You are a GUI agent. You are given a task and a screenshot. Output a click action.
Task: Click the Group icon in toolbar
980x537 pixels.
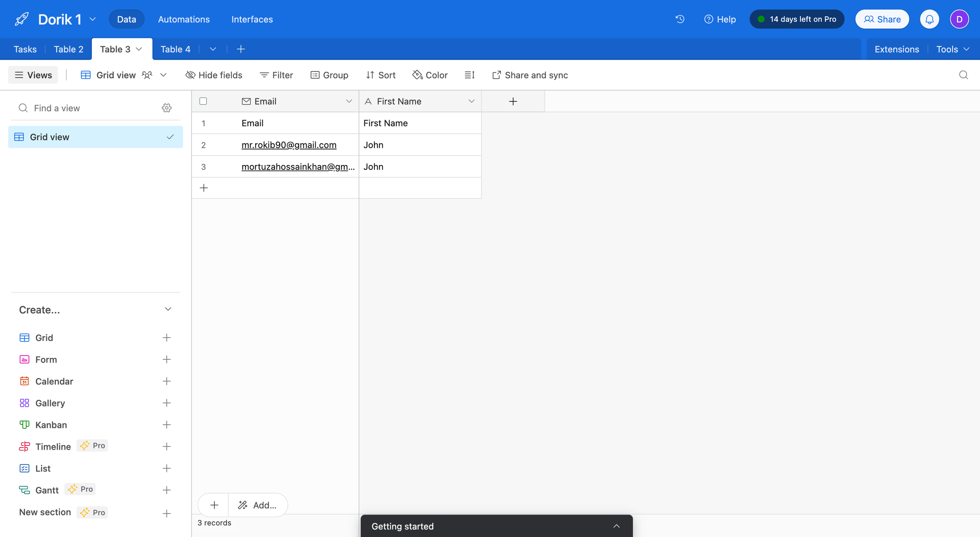pos(330,75)
